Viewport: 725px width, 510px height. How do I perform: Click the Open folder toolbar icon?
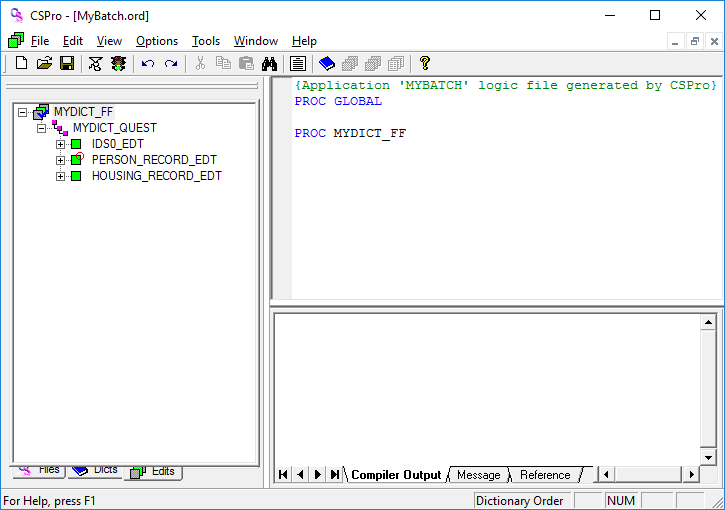(44, 63)
